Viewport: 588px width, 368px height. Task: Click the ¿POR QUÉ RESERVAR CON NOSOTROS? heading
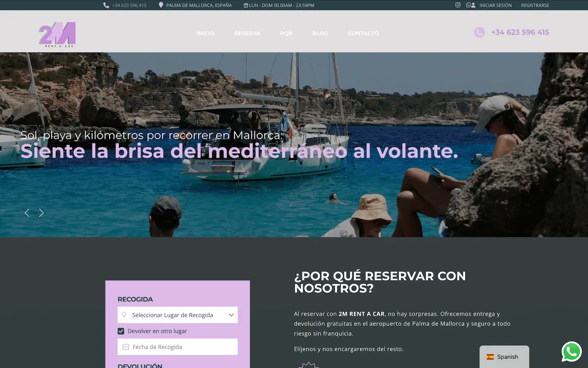point(380,282)
